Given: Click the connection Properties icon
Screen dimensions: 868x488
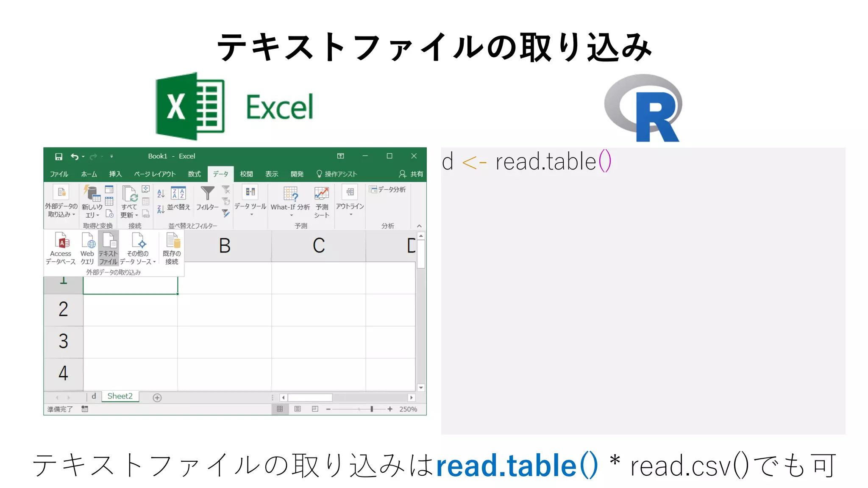Looking at the screenshot, I should 146,201.
